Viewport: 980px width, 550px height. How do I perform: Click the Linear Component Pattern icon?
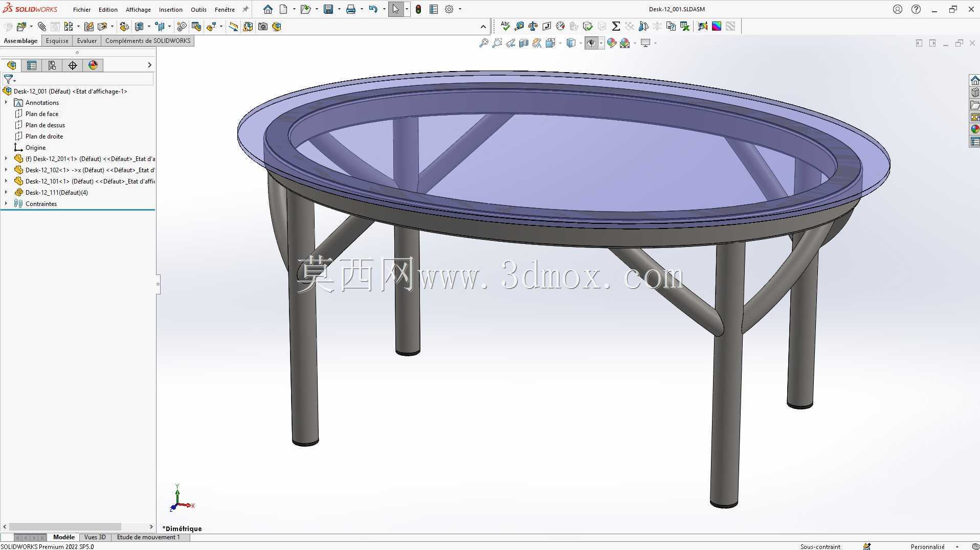[69, 27]
